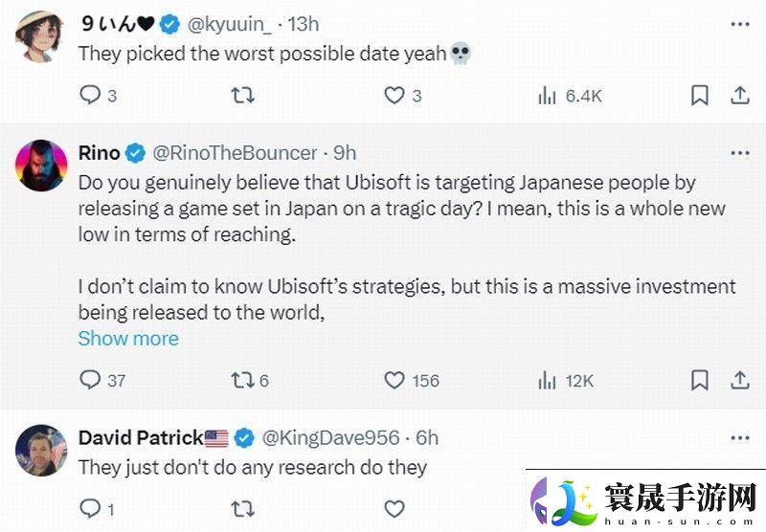Viewport: 766px width, 532px height.
Task: Like Rino's tweet
Action: pos(394,380)
